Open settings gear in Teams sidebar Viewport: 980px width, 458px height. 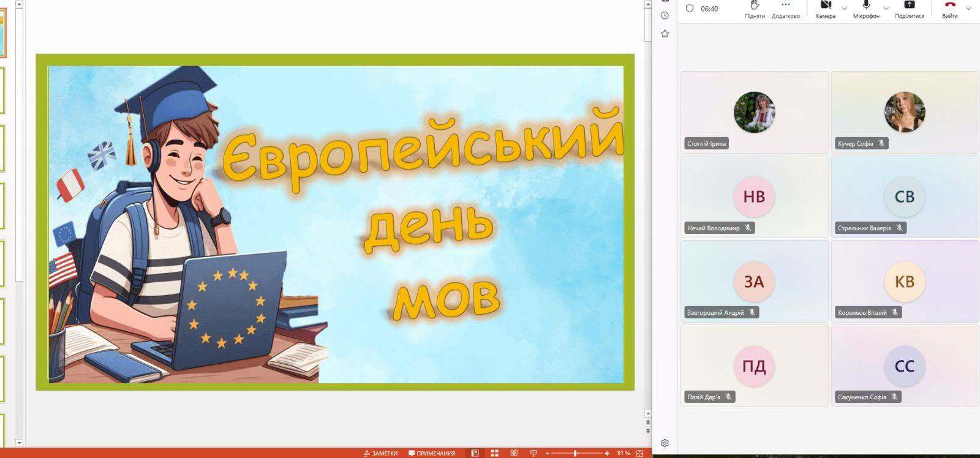pos(665,443)
